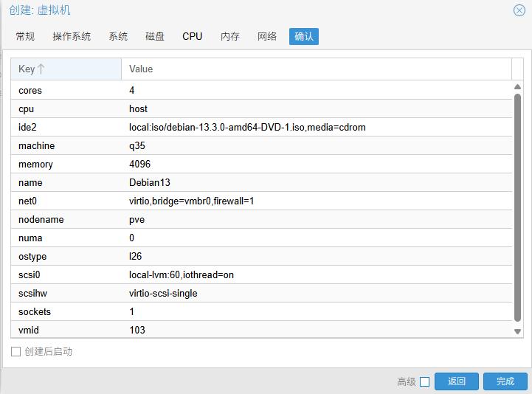Viewport: 532px width, 394px height.
Task: Open the 网络 tab
Action: pos(267,36)
